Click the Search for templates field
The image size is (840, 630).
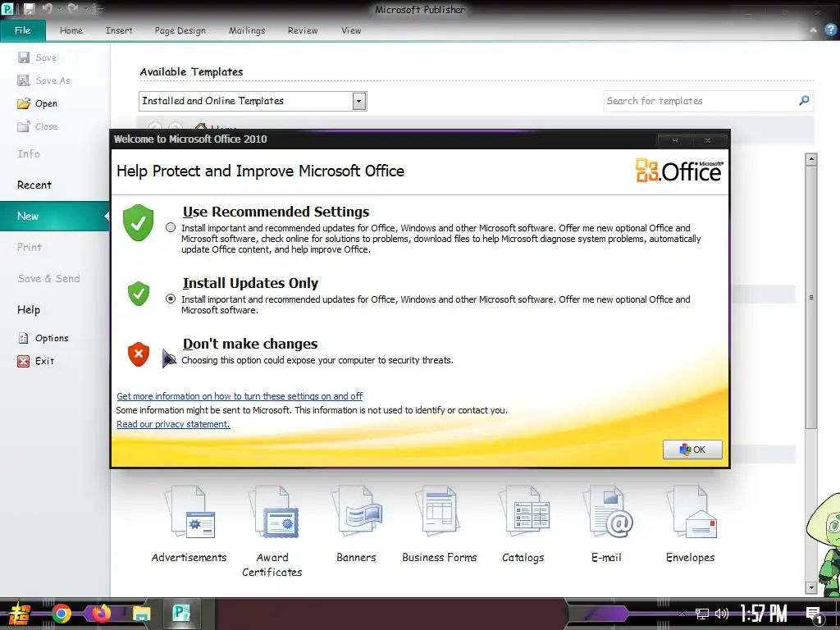701,101
